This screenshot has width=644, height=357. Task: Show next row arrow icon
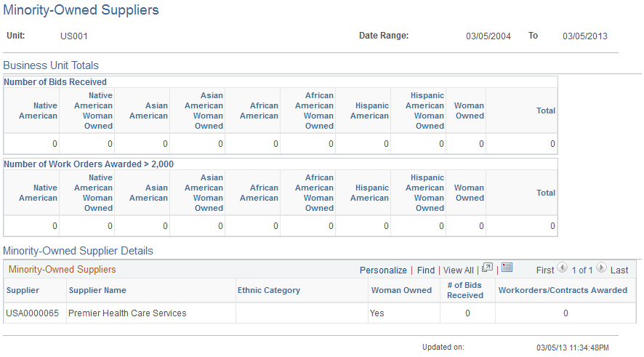click(x=601, y=268)
